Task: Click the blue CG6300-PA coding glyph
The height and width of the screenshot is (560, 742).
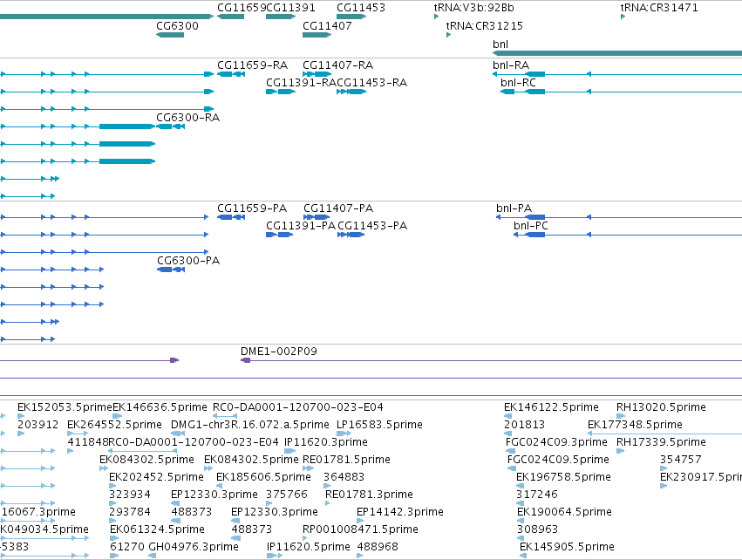Action: [x=171, y=270]
